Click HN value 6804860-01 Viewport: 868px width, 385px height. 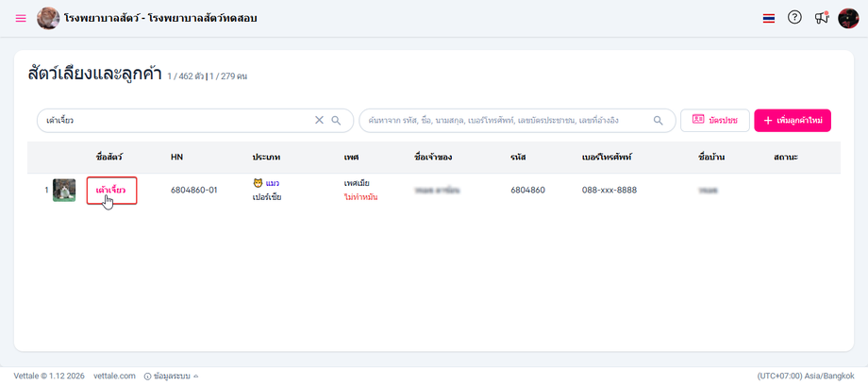pos(194,190)
